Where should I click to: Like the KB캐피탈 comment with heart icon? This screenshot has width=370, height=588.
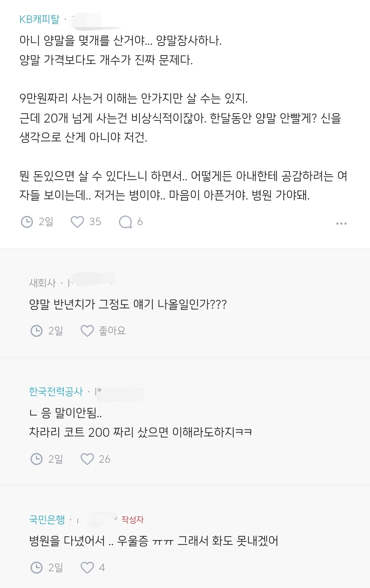(77, 222)
